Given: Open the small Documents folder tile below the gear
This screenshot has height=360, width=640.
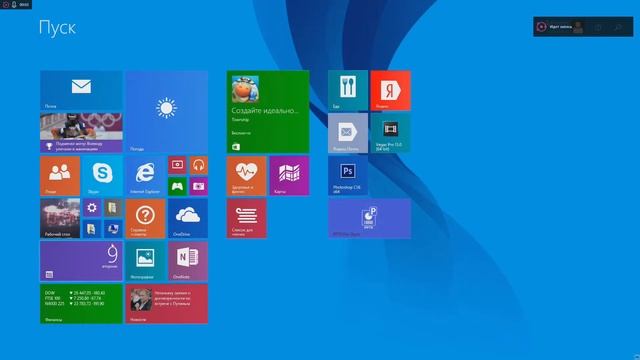Looking at the screenshot, I should pos(92,229).
